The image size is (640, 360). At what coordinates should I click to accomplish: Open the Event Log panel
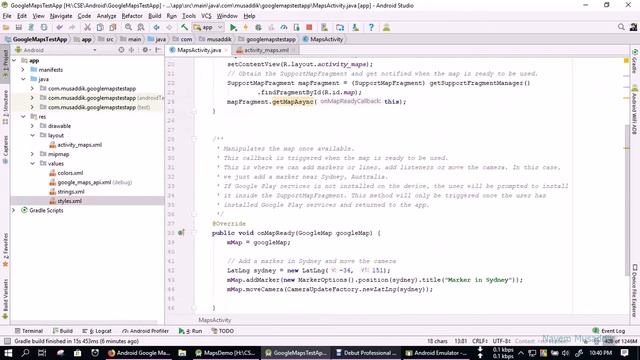click(609, 331)
